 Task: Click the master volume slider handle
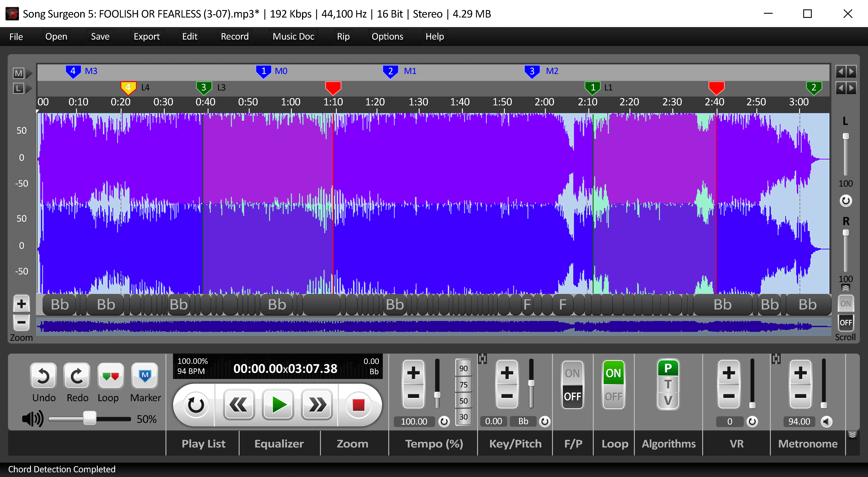point(90,418)
